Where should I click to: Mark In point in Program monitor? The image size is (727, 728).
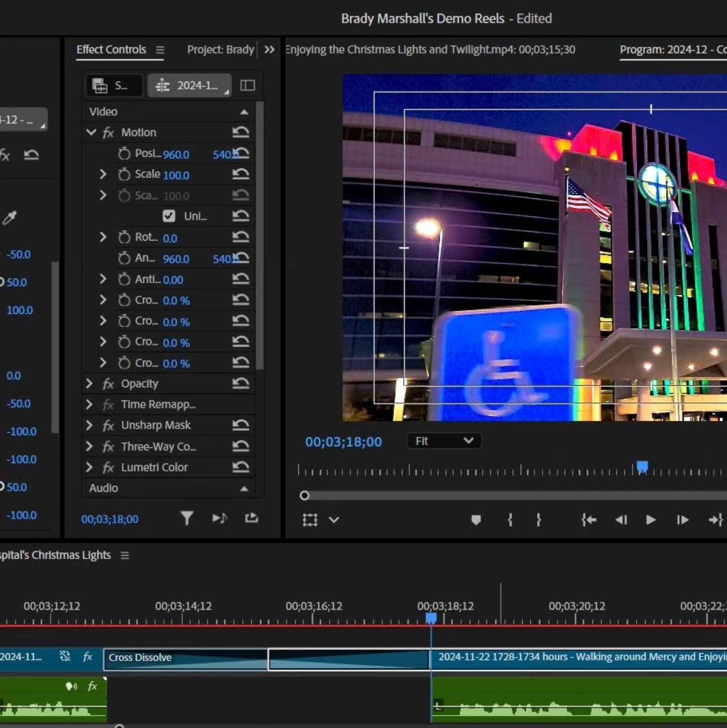click(x=510, y=520)
